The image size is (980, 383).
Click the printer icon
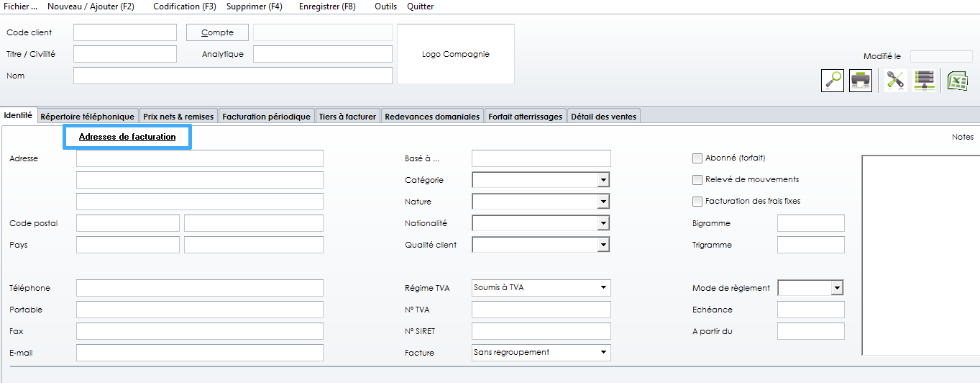pos(861,80)
